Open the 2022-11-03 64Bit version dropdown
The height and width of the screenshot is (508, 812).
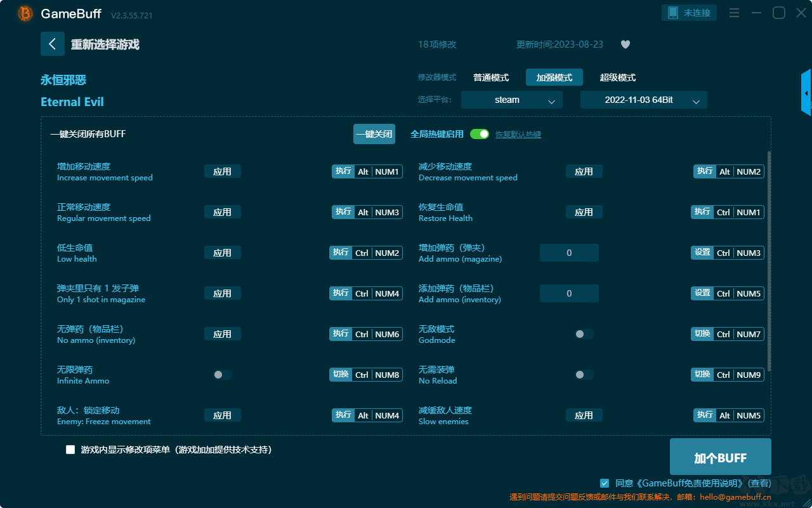coord(644,100)
